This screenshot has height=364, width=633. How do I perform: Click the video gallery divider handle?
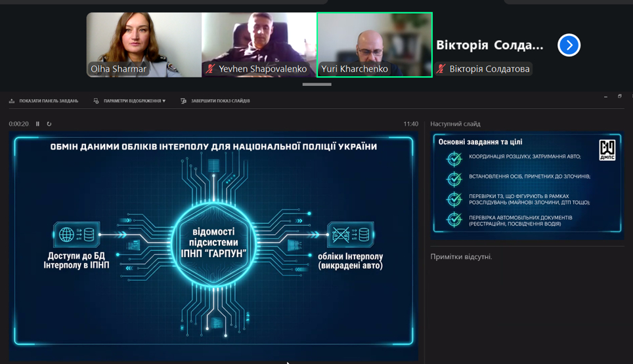tap(317, 84)
